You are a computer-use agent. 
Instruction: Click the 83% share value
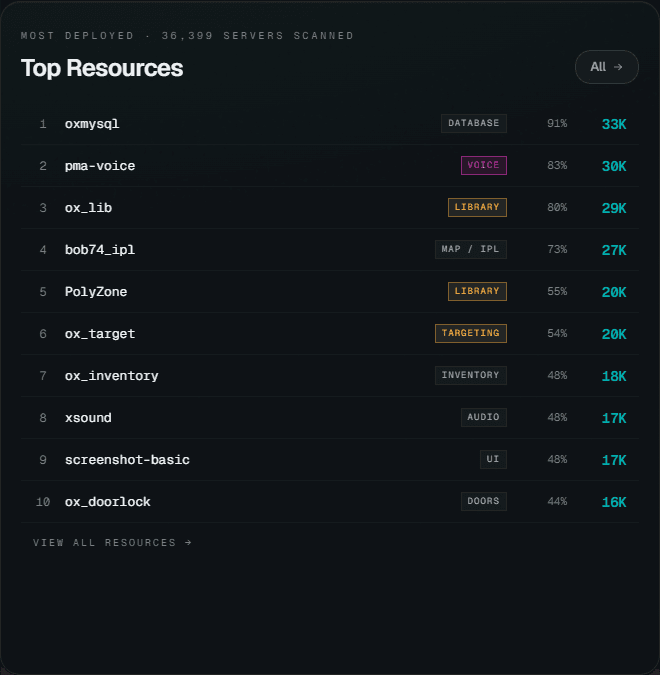(557, 166)
